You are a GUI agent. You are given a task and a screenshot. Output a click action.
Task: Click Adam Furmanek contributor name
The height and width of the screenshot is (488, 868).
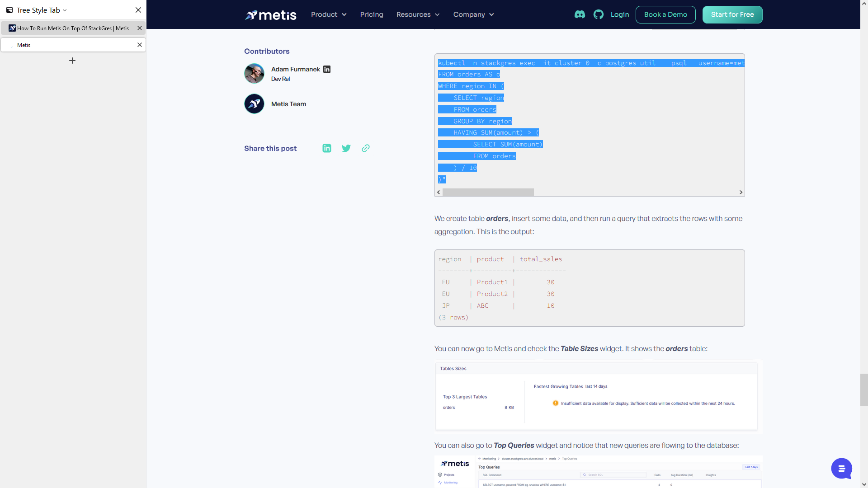(x=295, y=69)
